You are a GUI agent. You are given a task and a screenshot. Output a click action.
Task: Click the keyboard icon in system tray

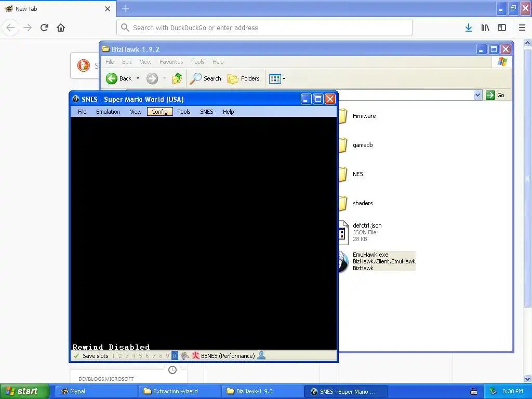pyautogui.click(x=474, y=392)
